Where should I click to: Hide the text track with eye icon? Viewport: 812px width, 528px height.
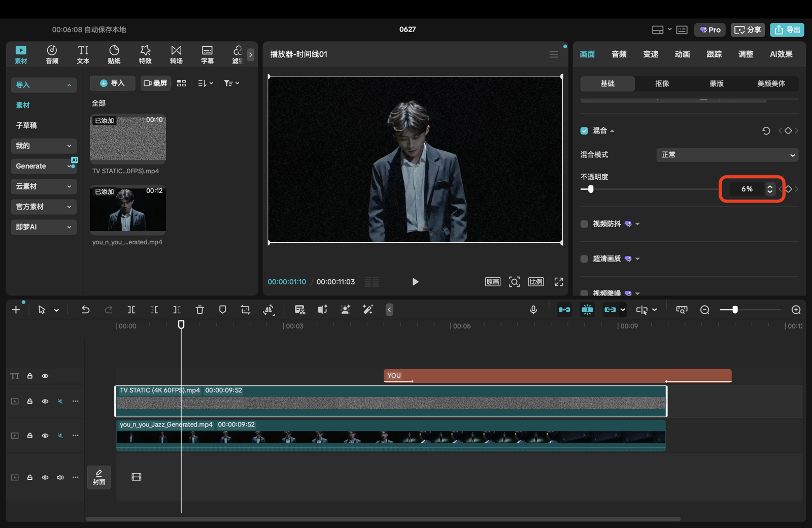[45, 376]
